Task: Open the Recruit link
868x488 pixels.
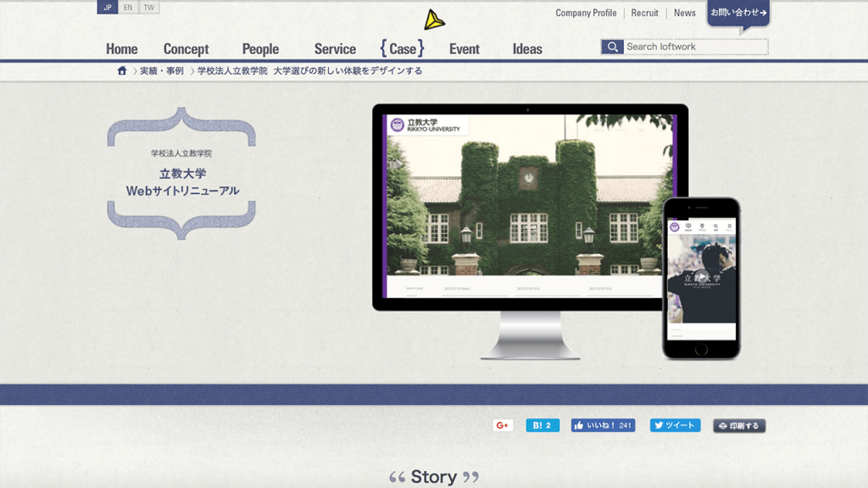Action: point(644,13)
